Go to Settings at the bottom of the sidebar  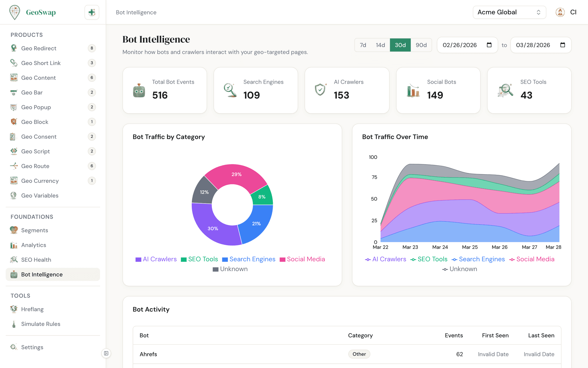[x=32, y=347]
